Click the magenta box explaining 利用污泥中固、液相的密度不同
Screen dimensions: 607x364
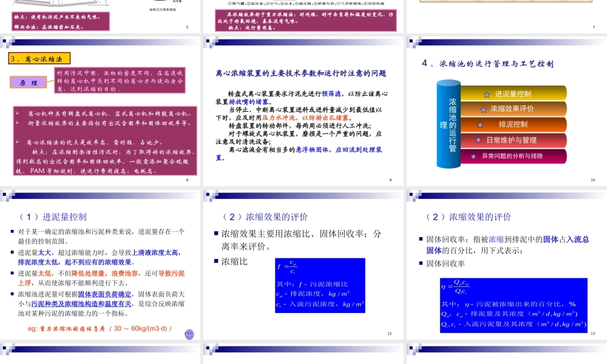click(x=120, y=81)
